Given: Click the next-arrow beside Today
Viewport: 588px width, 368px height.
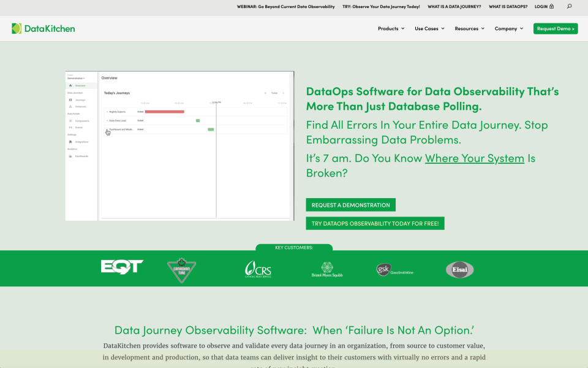Looking at the screenshot, I should click(x=283, y=93).
